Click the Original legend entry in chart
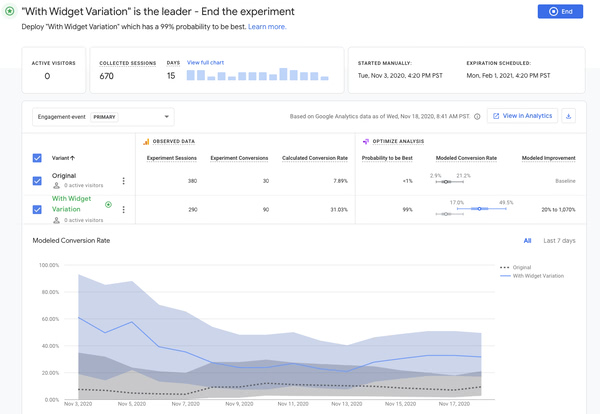 click(x=515, y=267)
